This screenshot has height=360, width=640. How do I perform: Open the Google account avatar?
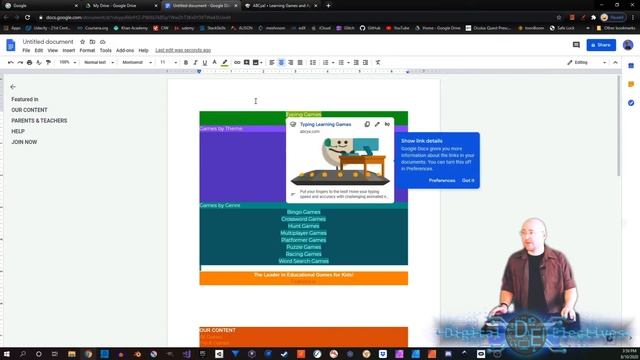point(628,45)
